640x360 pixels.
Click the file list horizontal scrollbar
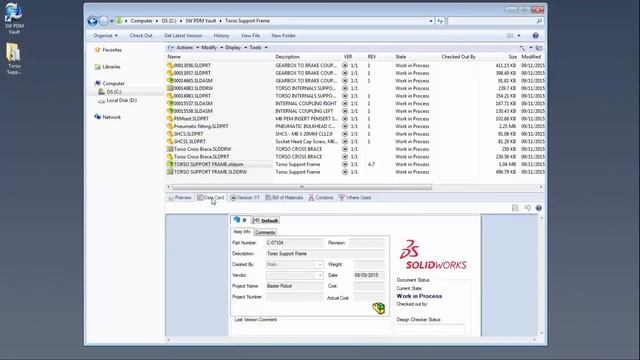coord(302,187)
